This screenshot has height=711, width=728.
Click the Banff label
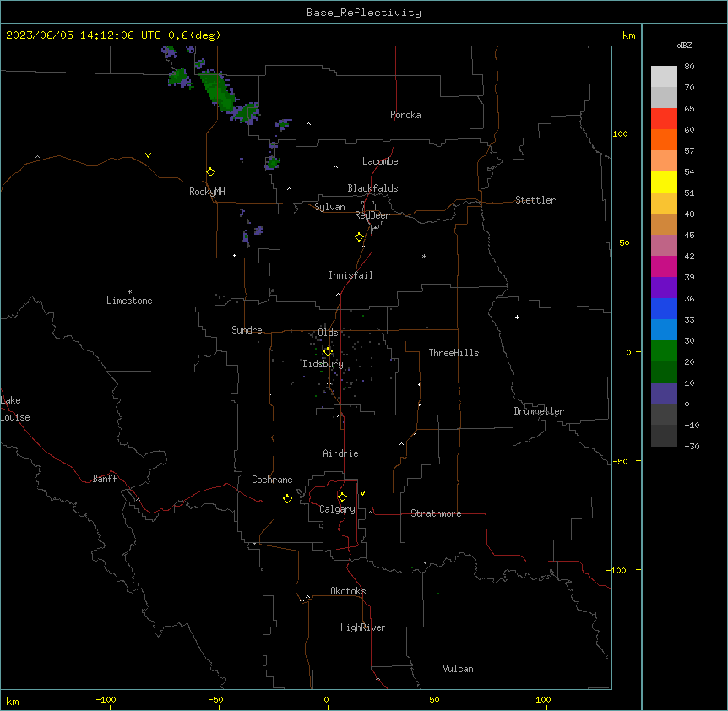(105, 479)
